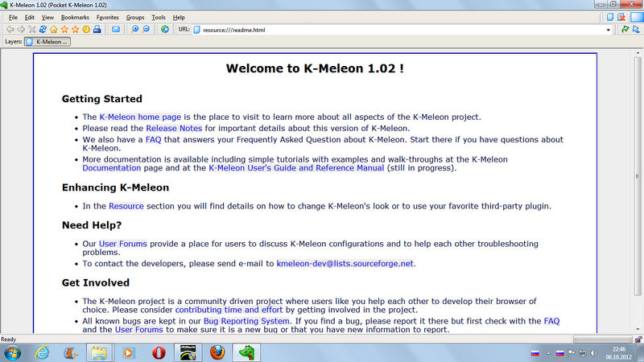Close the current layer with the red-X icon
This screenshot has height=362, width=644.
pos(621,17)
